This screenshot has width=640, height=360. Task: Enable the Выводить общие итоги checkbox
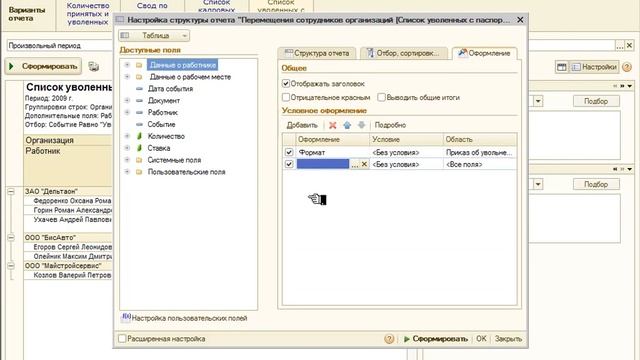point(381,97)
